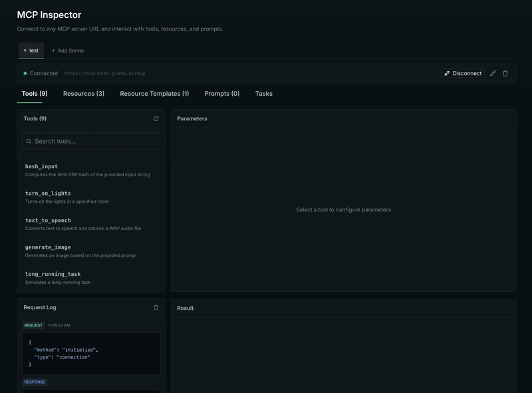Image resolution: width=532 pixels, height=393 pixels.
Task: Click the search magnifier icon in tools
Action: (29, 141)
